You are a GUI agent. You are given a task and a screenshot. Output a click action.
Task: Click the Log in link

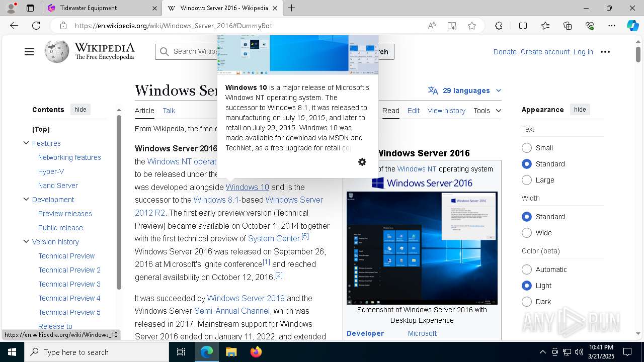pyautogui.click(x=583, y=52)
